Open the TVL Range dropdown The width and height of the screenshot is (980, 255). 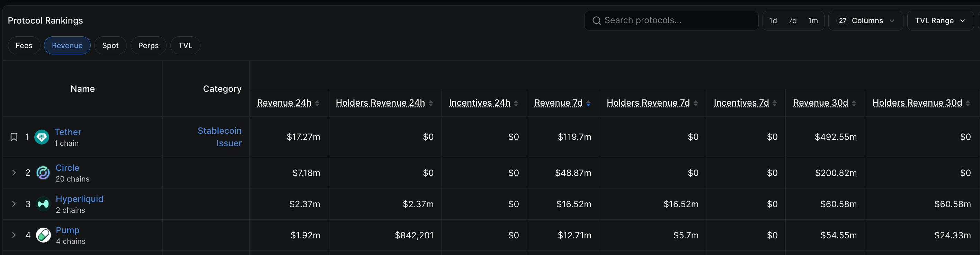[x=940, y=20]
